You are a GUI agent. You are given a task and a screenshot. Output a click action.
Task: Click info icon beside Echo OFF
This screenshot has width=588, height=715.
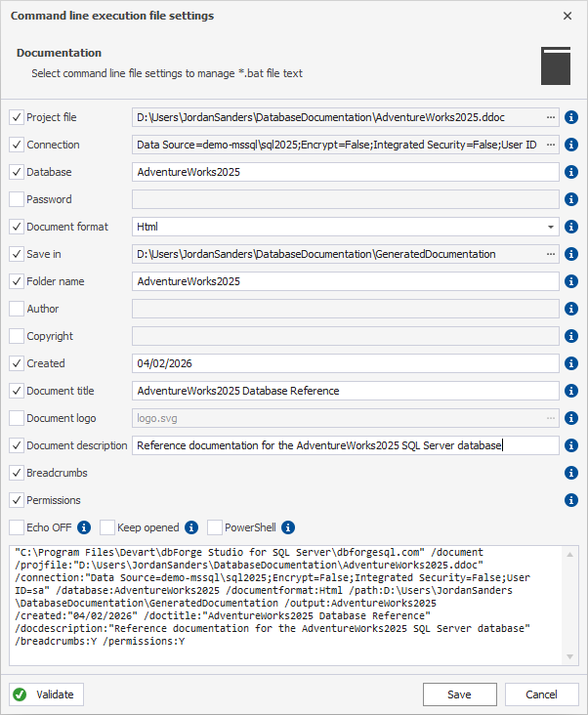coord(84,527)
